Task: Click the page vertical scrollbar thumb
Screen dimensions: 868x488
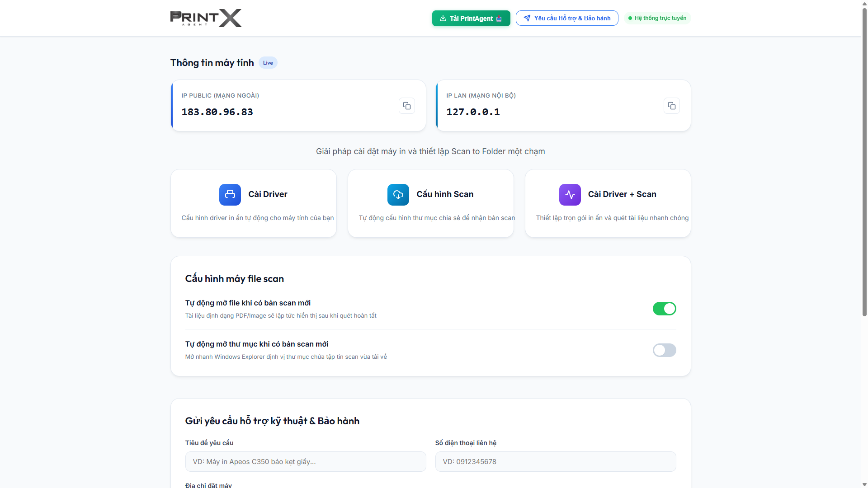Action: (x=864, y=162)
